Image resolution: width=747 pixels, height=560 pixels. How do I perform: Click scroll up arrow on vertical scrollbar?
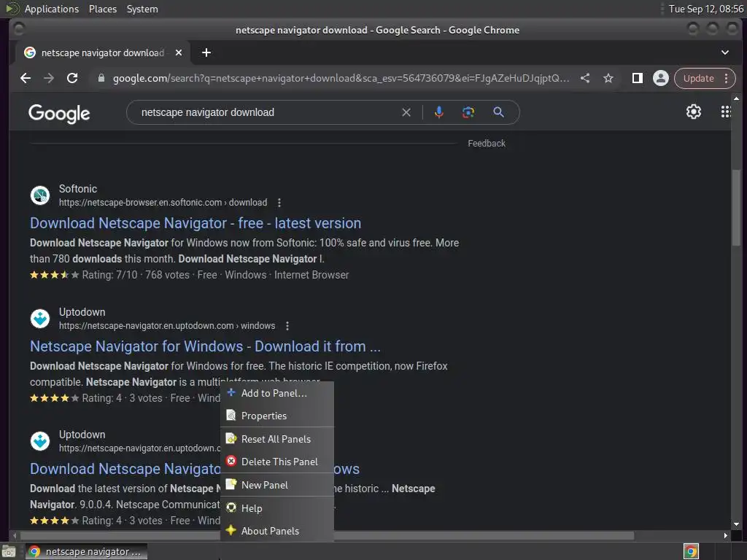click(x=737, y=98)
